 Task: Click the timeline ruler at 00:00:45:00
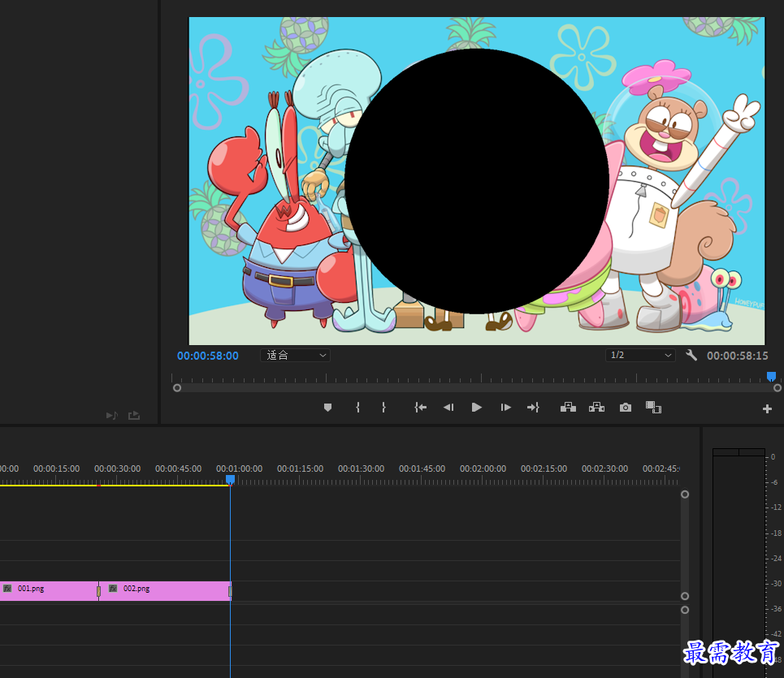point(178,469)
